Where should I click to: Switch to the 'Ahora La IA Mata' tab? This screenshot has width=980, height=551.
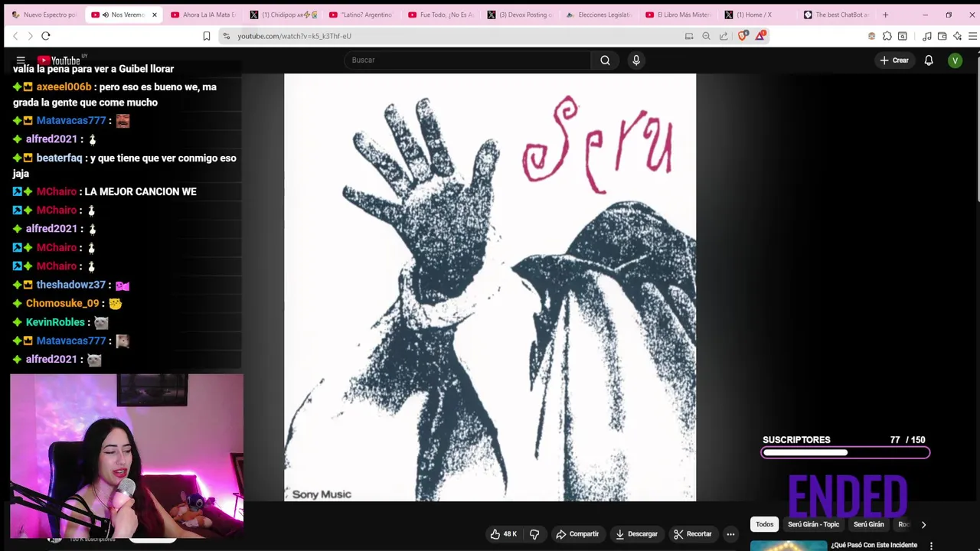(x=203, y=15)
